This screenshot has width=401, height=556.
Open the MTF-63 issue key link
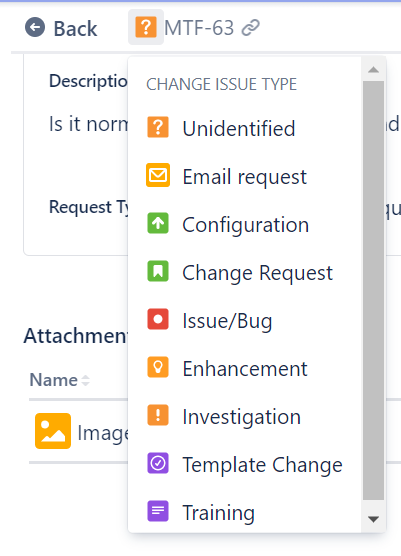[x=199, y=28]
